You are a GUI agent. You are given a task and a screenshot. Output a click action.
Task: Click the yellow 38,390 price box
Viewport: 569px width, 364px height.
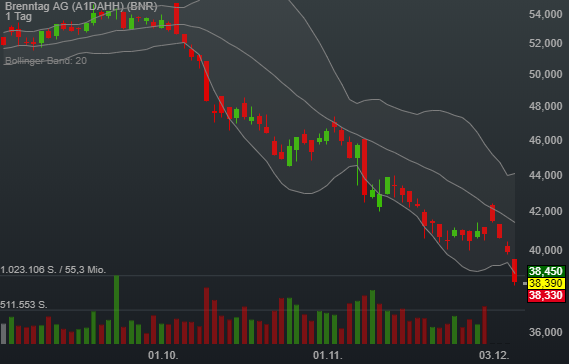point(546,283)
